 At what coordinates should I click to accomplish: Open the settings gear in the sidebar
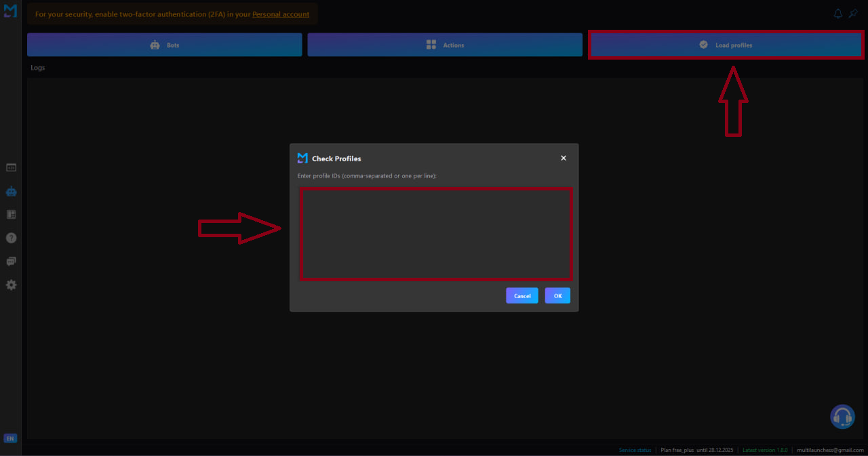[x=11, y=285]
